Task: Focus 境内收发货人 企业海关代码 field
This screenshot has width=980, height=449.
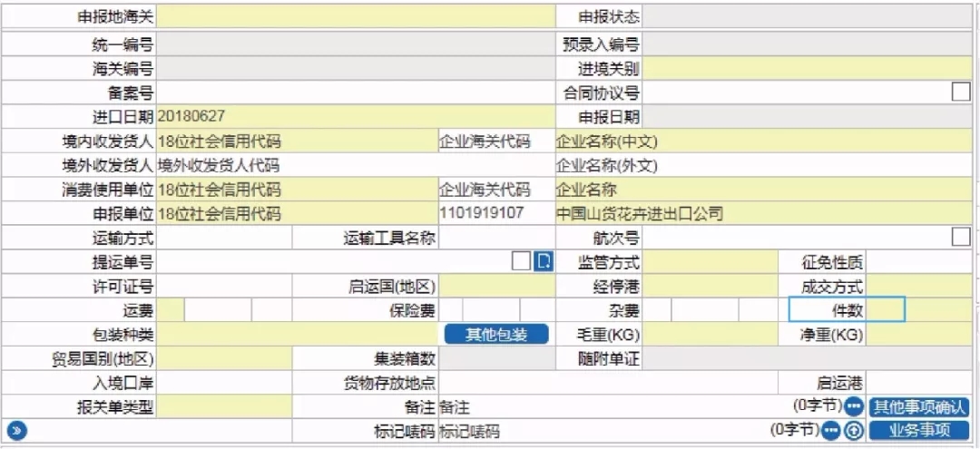Action: click(496, 142)
